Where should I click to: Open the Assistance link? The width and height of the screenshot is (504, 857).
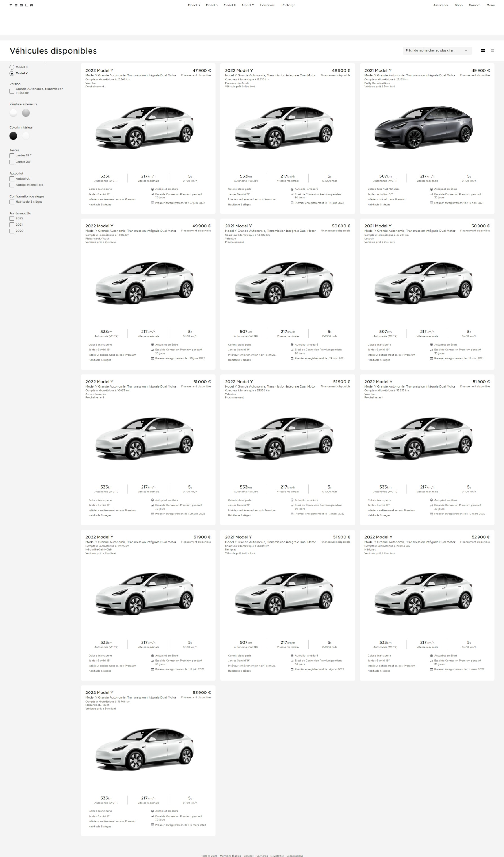(x=441, y=5)
